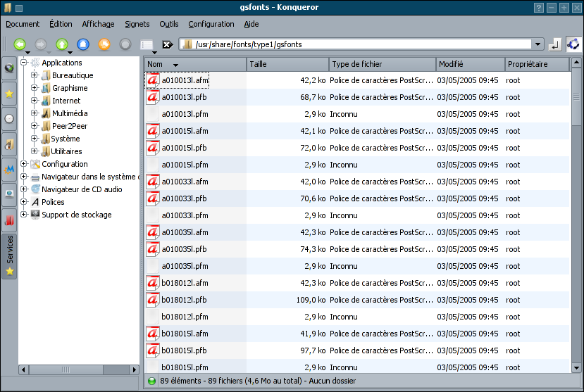Toggle the Home folder sidebar tab
584x392 pixels.
(9, 144)
